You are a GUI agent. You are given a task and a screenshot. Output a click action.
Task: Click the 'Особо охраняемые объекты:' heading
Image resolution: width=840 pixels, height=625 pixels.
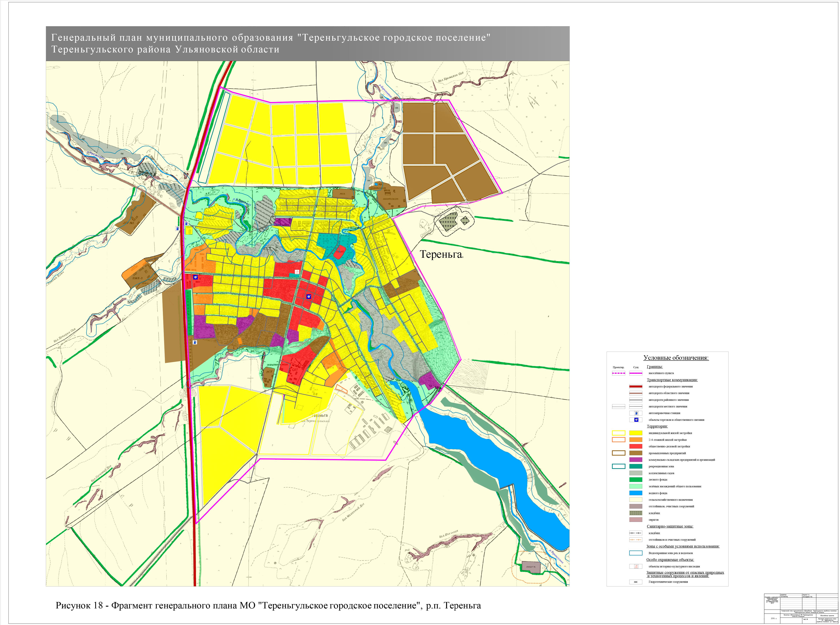[670, 560]
